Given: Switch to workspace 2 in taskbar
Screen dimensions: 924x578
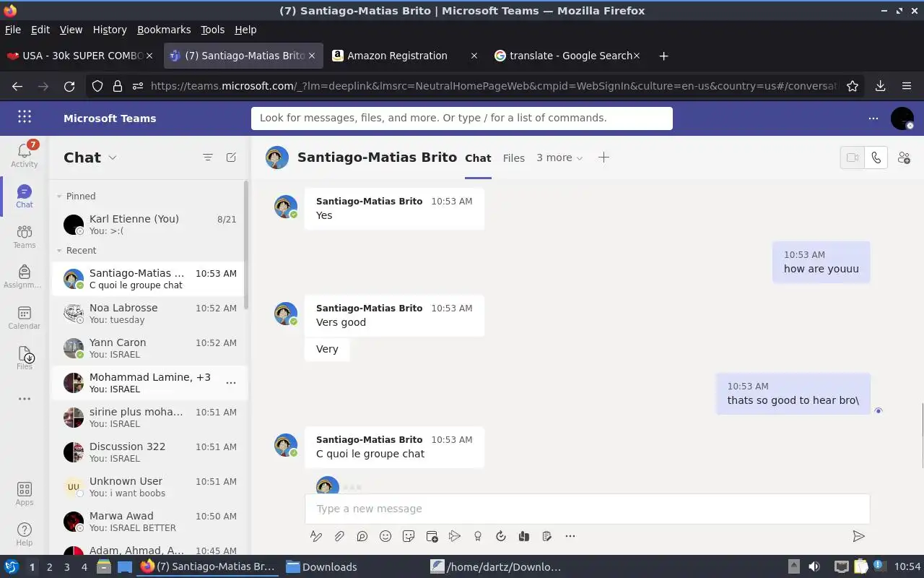Looking at the screenshot, I should 49,567.
